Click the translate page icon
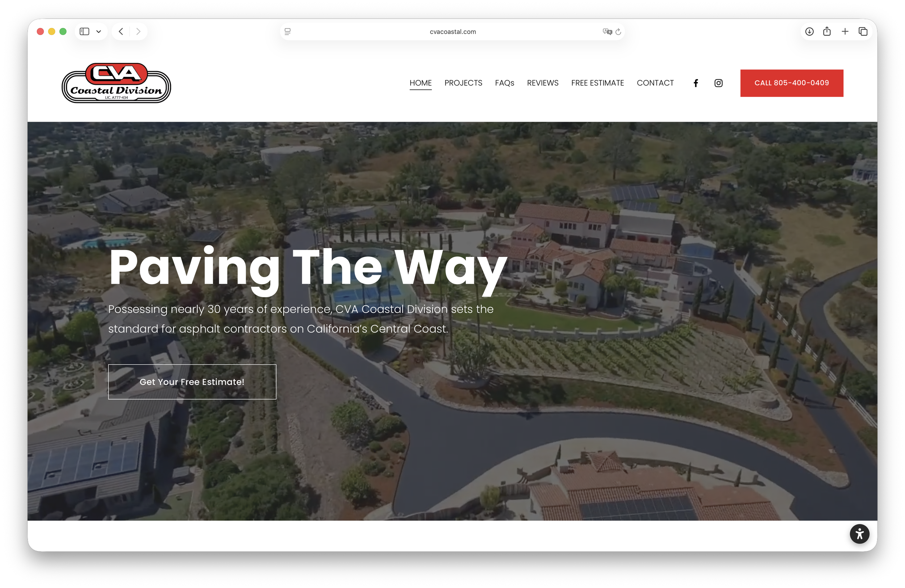Viewport: 905px width, 588px height. tap(607, 31)
